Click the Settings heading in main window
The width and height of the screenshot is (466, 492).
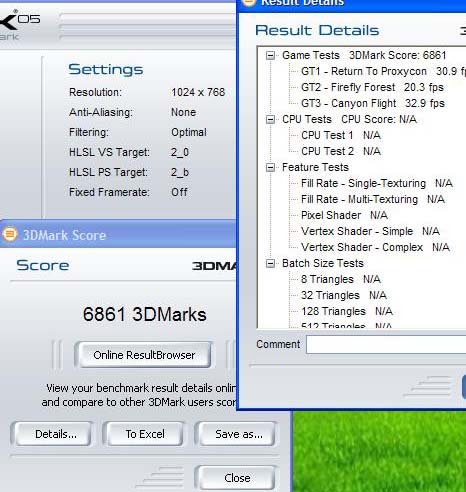point(106,70)
